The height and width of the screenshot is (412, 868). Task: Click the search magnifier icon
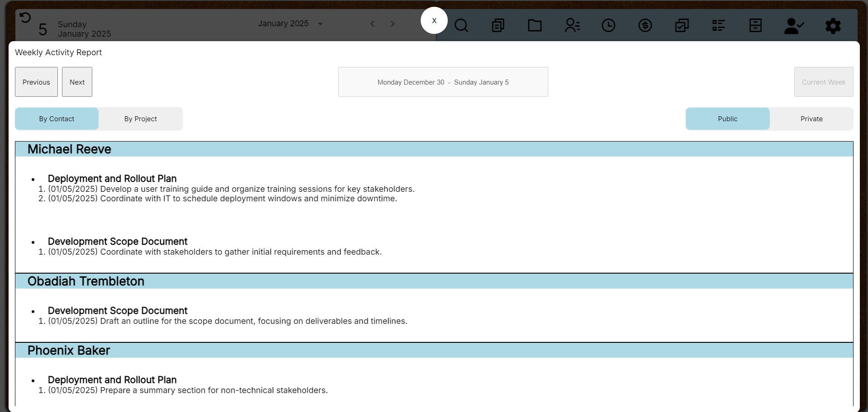click(461, 25)
